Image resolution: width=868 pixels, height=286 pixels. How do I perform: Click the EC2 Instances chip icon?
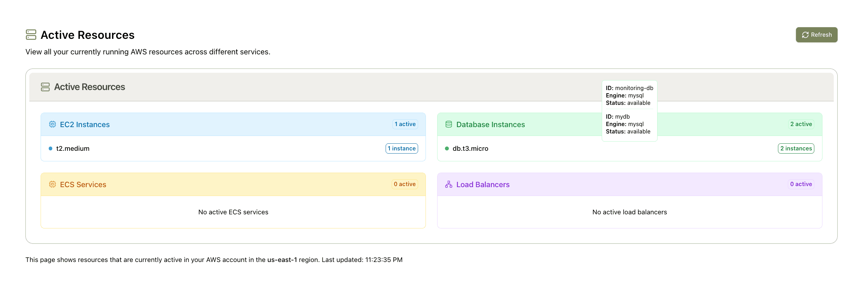pos(52,124)
